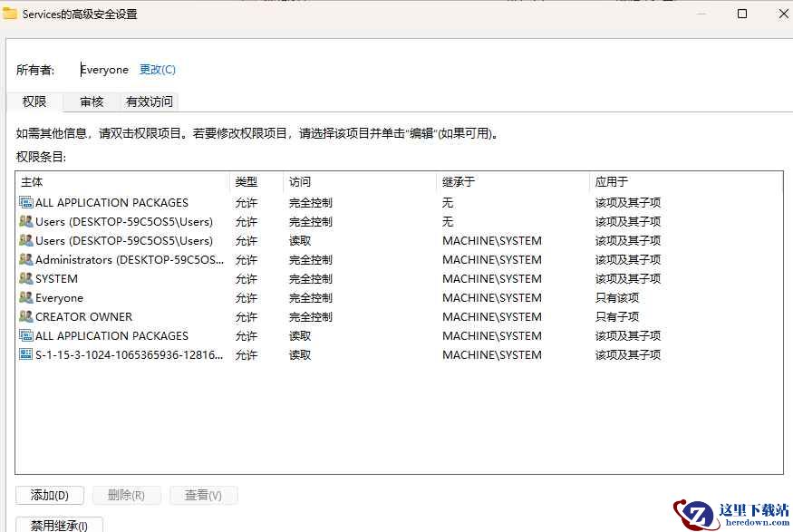Select the Users group icon with full control

tap(25, 221)
